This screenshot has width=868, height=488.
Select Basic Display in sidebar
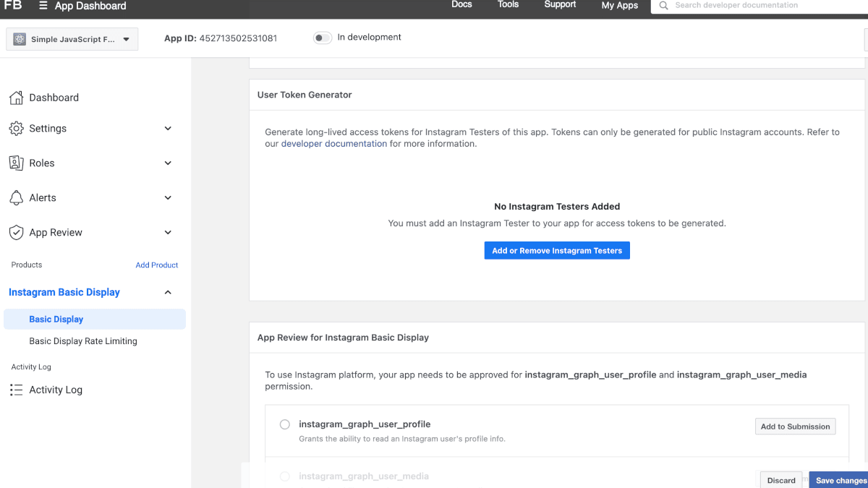point(95,320)
